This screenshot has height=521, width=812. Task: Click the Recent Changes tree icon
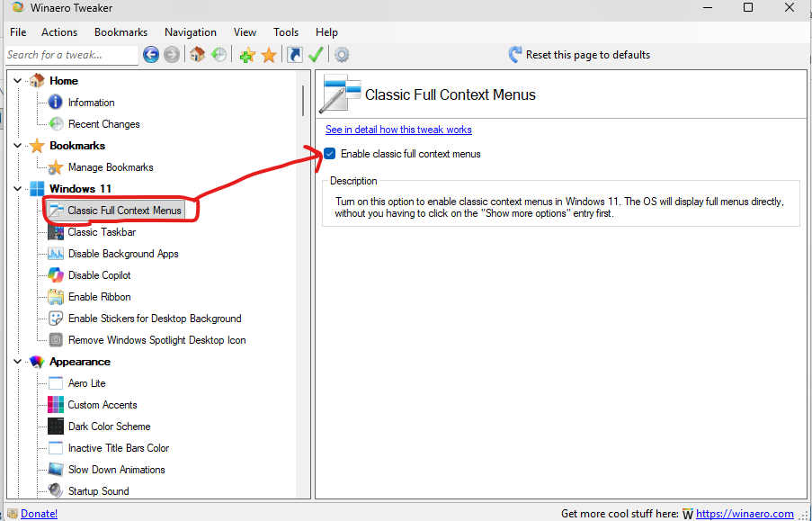click(x=56, y=124)
